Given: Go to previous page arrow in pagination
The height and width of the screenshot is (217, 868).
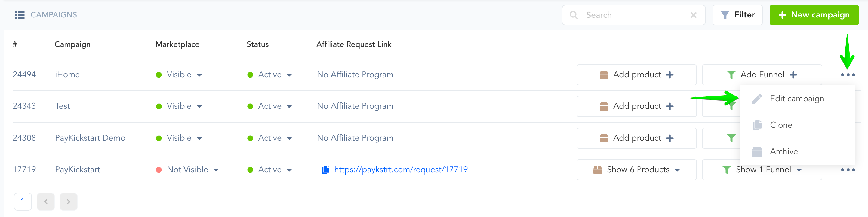Looking at the screenshot, I should click(x=46, y=201).
